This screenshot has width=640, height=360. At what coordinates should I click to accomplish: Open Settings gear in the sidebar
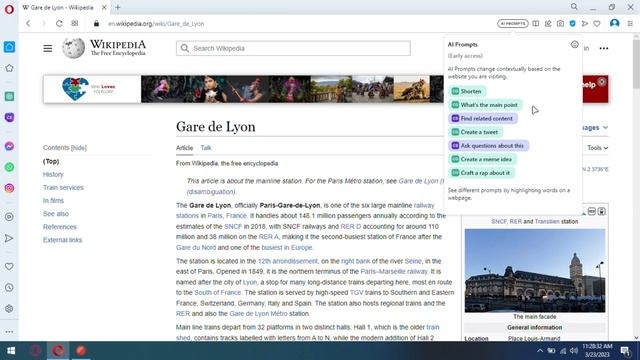click(9, 309)
